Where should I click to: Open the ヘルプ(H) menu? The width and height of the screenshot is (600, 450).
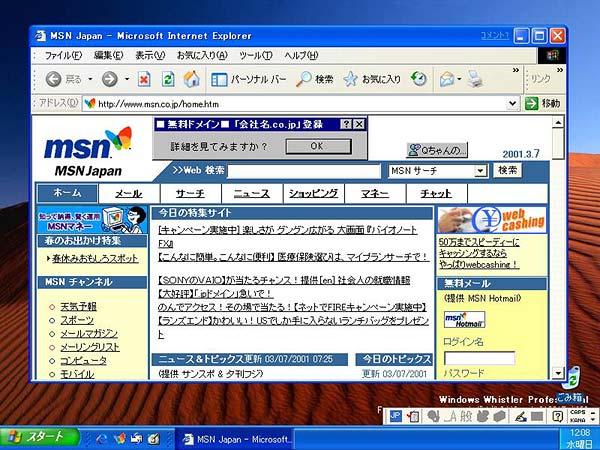click(301, 55)
